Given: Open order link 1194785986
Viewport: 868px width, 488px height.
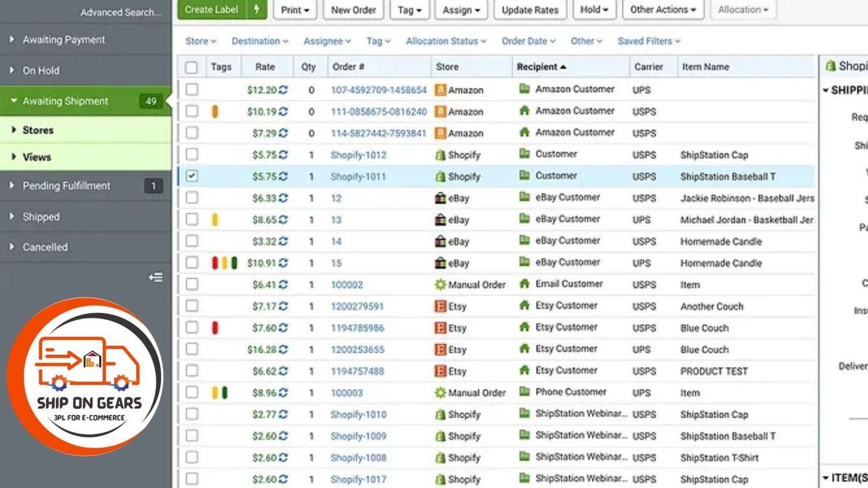Looking at the screenshot, I should pyautogui.click(x=358, y=328).
